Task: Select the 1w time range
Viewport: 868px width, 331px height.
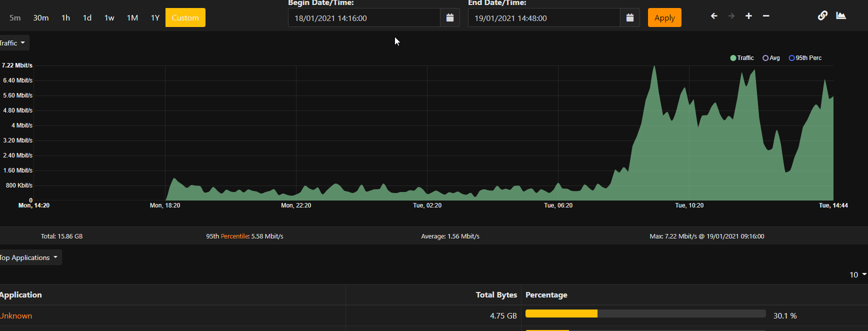Action: tap(109, 17)
